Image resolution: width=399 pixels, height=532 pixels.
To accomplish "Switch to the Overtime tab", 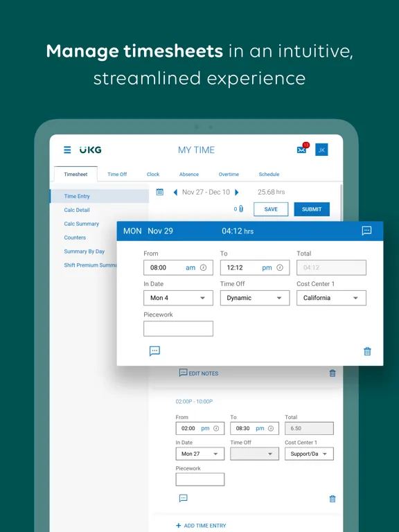I will coord(229,174).
